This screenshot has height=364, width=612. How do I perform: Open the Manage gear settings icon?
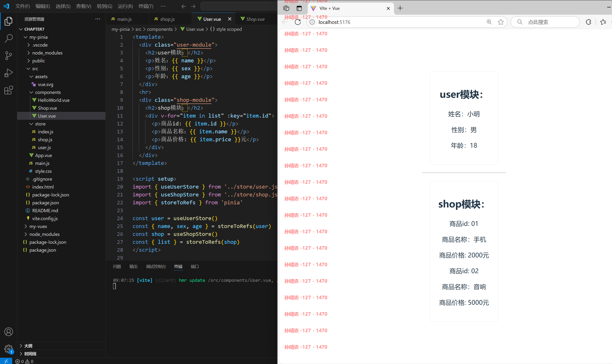coord(8,348)
